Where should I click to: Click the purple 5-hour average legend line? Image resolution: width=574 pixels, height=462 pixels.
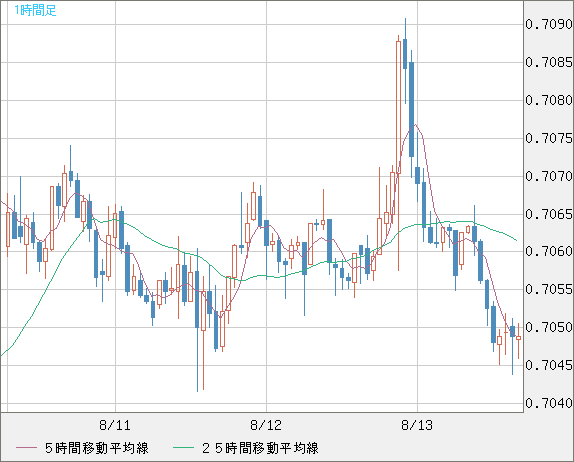click(26, 448)
